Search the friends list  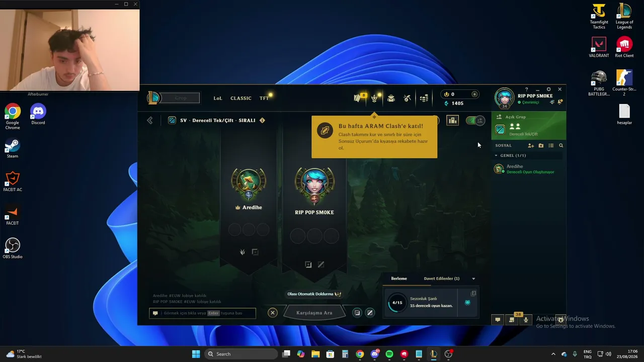[561, 145]
